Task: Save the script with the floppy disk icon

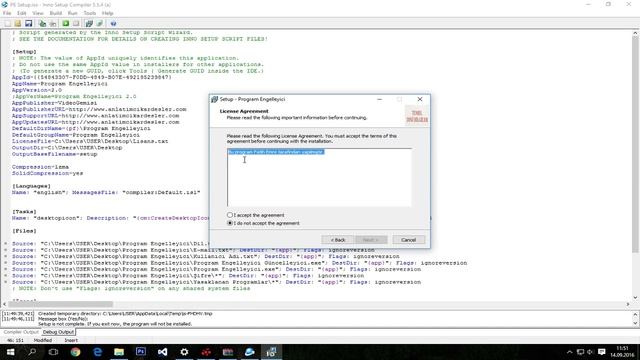Action: point(29,24)
